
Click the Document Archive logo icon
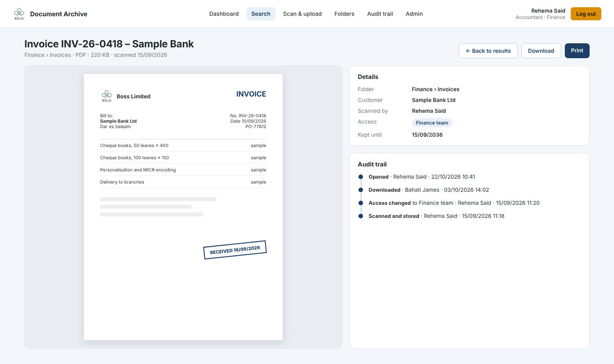[19, 14]
